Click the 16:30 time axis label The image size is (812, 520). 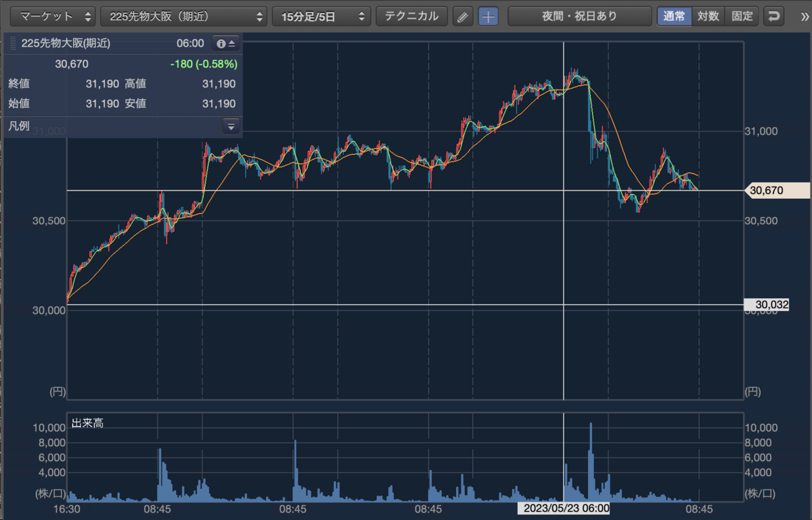pos(67,509)
